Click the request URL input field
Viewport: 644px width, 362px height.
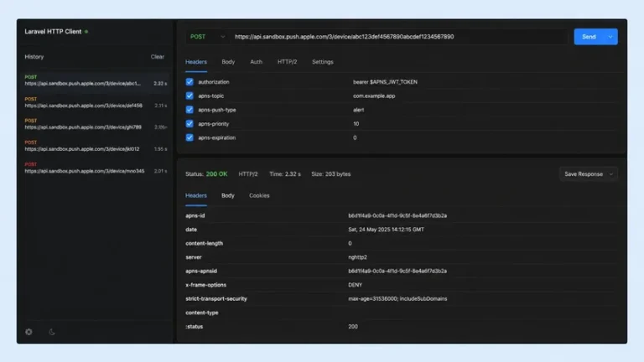tap(398, 37)
